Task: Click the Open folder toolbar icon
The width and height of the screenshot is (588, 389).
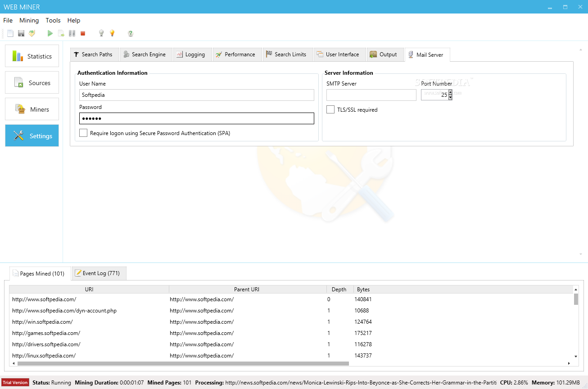Action: pyautogui.click(x=32, y=33)
